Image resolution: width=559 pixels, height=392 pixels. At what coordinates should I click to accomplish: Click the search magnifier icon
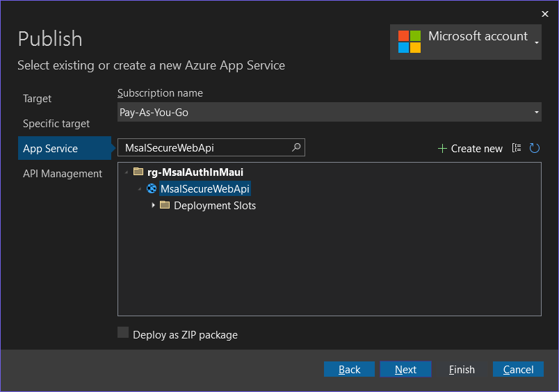point(296,147)
